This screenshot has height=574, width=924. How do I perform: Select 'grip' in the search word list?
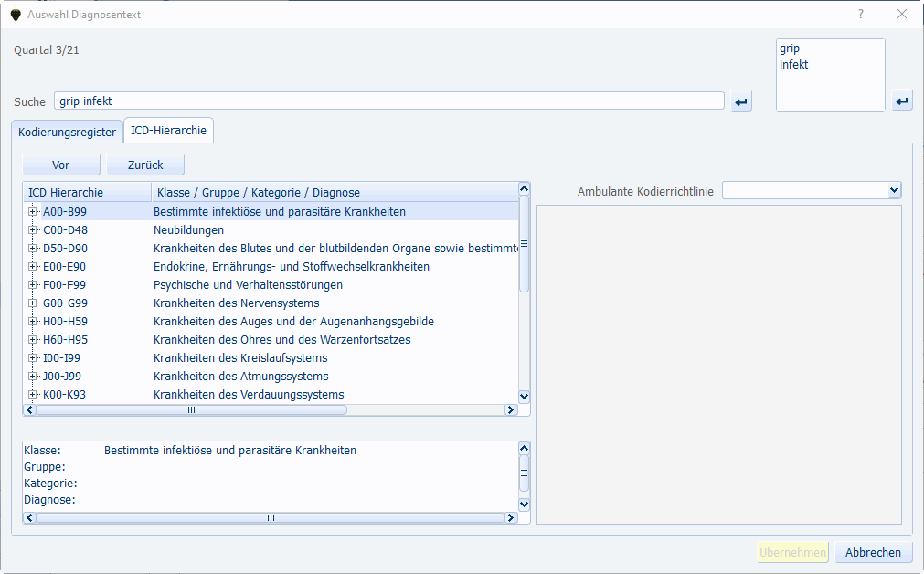790,48
